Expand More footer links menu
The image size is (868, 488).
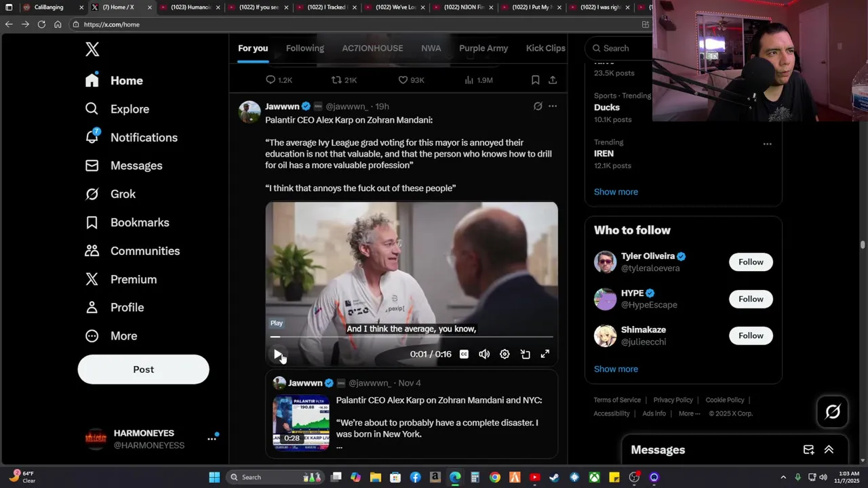click(689, 413)
